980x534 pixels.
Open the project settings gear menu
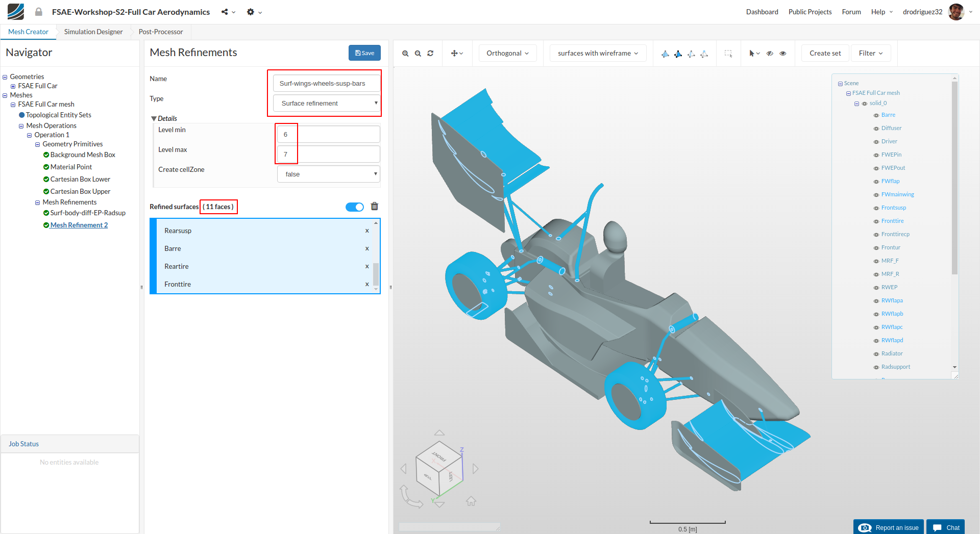click(x=254, y=12)
